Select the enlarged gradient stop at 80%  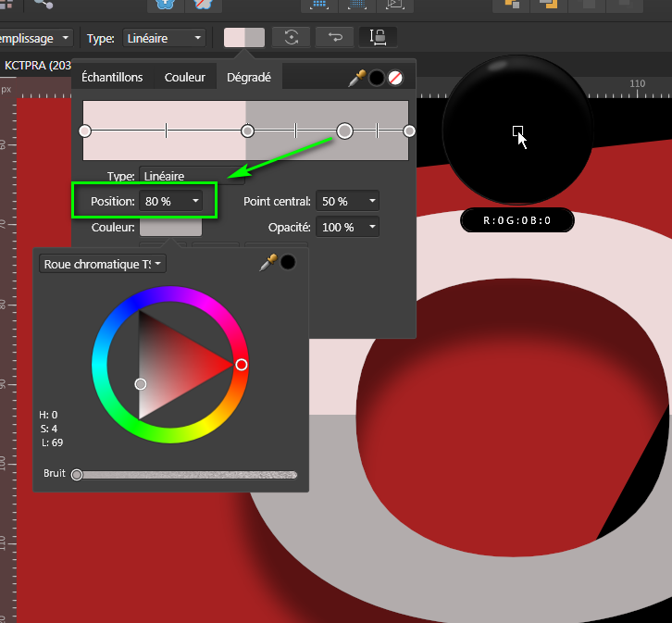(x=344, y=131)
